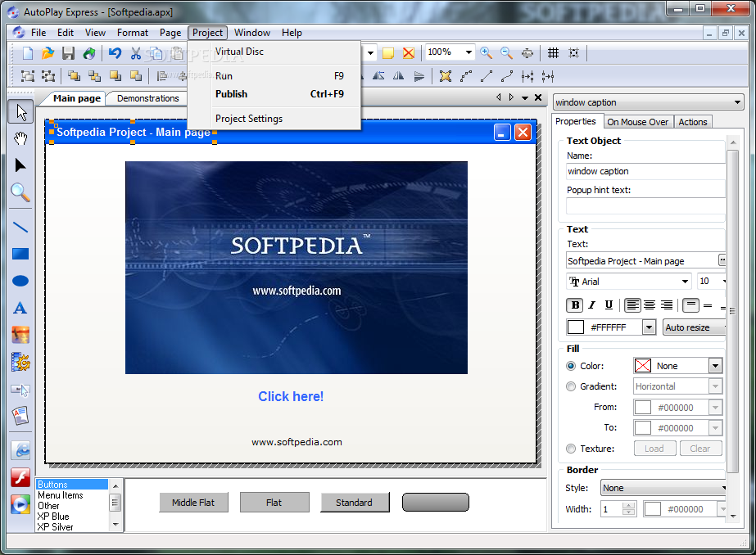
Task: Select the magnifying glass zoom tool
Action: tap(20, 192)
